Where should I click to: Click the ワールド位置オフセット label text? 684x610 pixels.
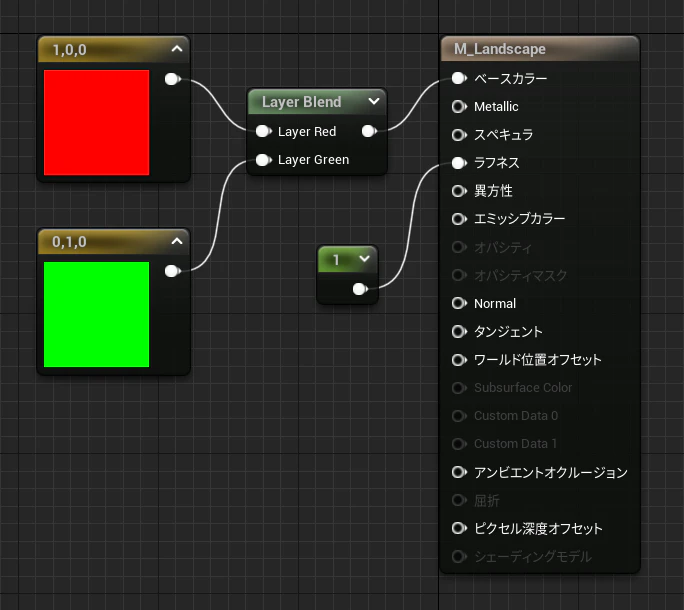pyautogui.click(x=537, y=360)
